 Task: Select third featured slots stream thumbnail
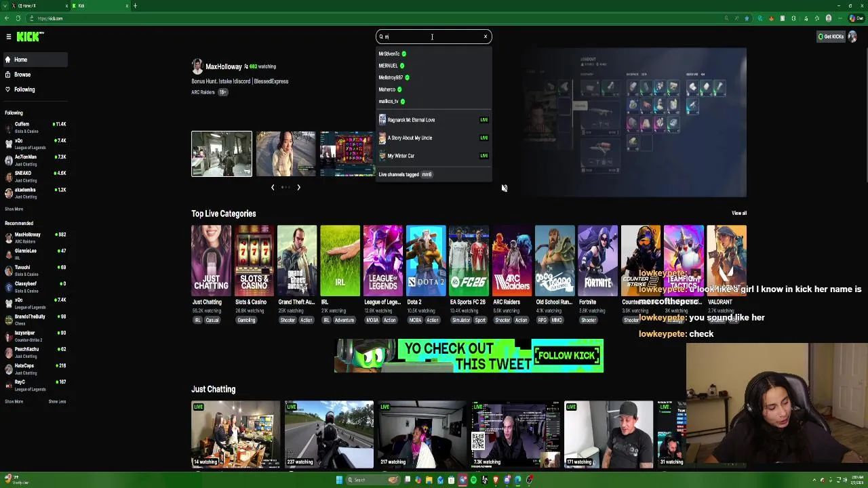coord(347,154)
